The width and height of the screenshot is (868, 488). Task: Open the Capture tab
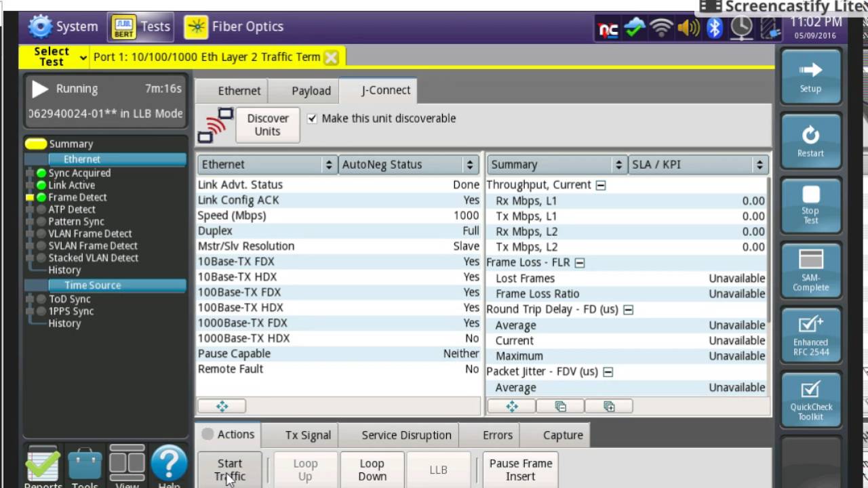[x=555, y=435]
